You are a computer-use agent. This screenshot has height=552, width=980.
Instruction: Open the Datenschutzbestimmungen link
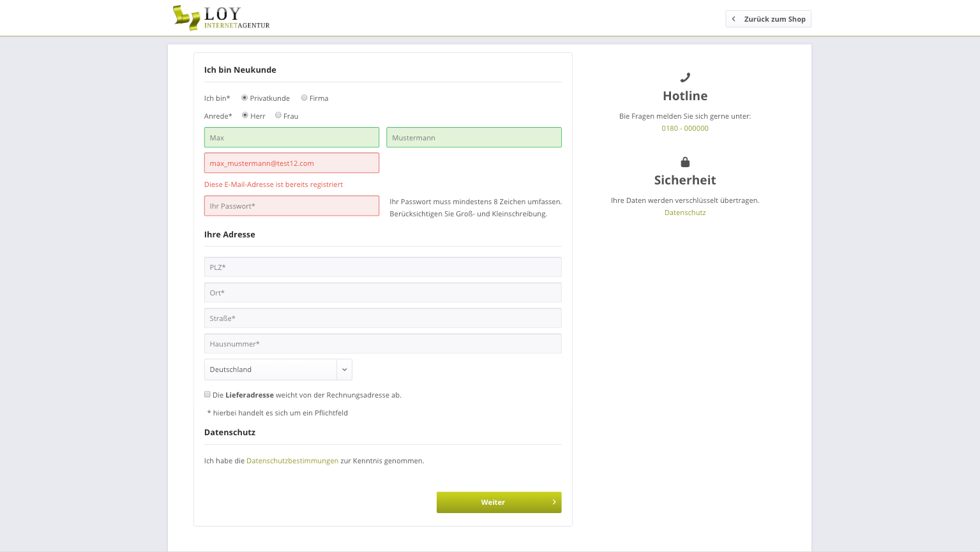coord(292,461)
